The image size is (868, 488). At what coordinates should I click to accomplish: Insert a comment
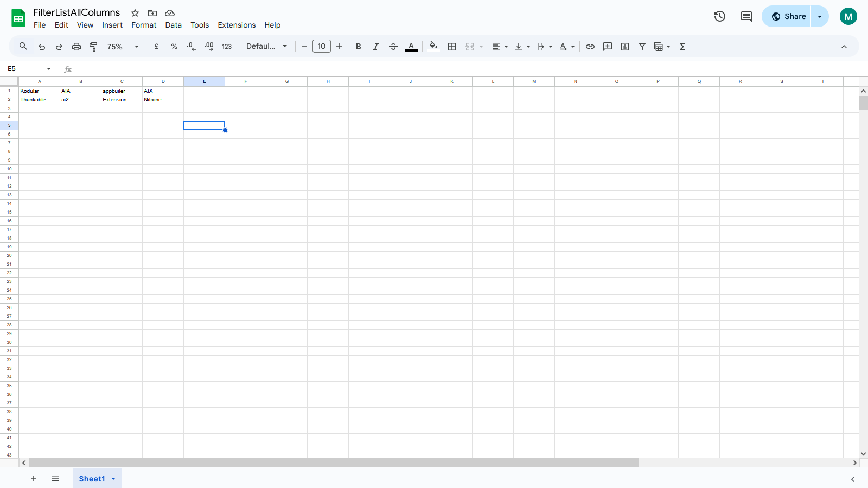[x=608, y=47]
